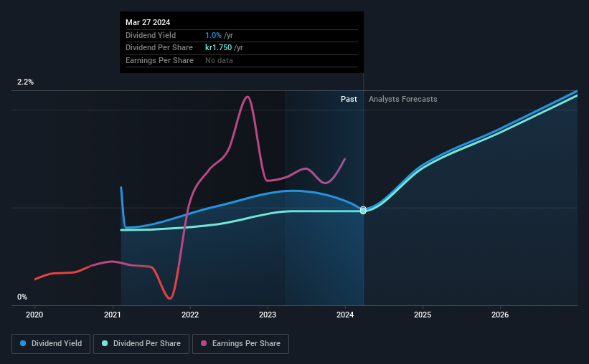Click the kr1.750 dividend per share value
This screenshot has width=589, height=364.
click(218, 48)
